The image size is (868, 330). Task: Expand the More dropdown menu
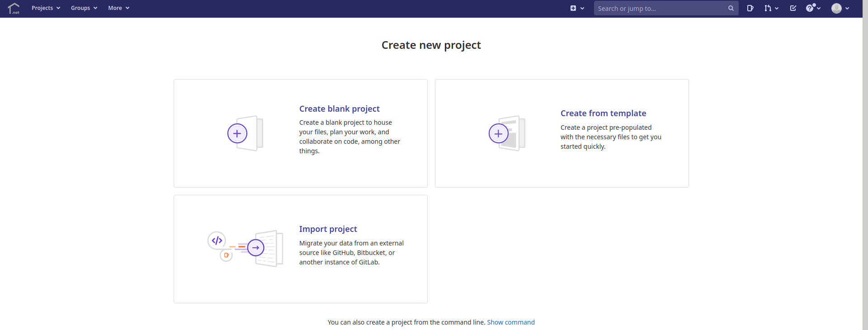(x=118, y=8)
